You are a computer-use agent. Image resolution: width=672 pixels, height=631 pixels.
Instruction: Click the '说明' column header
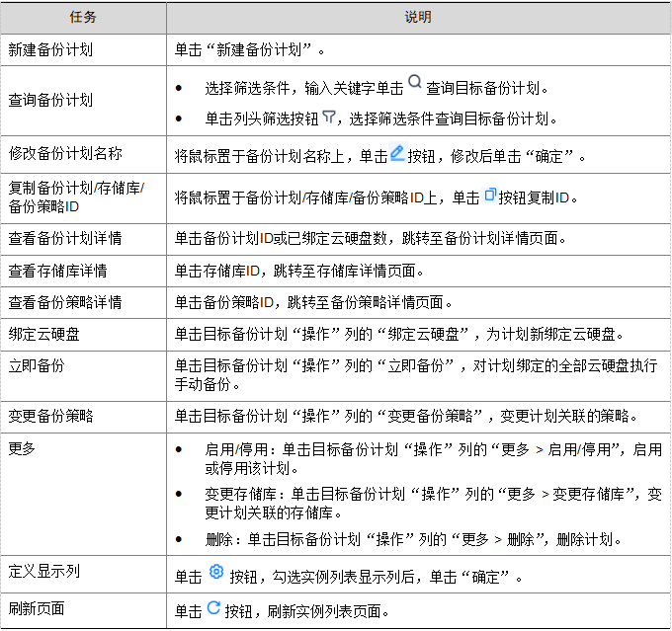(x=418, y=18)
